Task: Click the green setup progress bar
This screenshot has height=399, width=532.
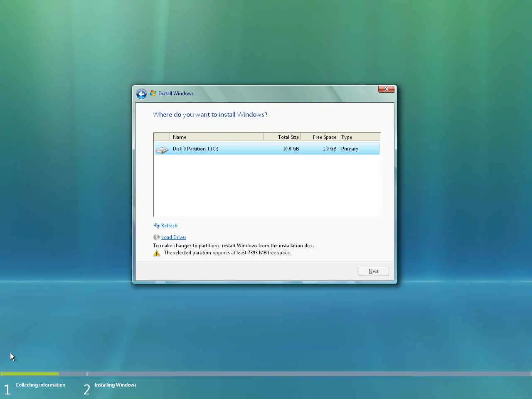Action: 30,374
